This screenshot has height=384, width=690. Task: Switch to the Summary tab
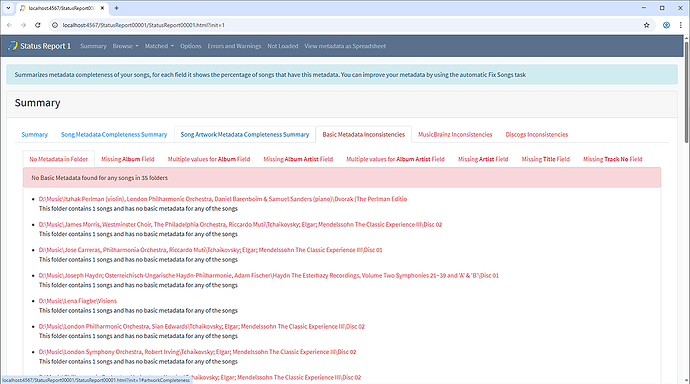34,134
